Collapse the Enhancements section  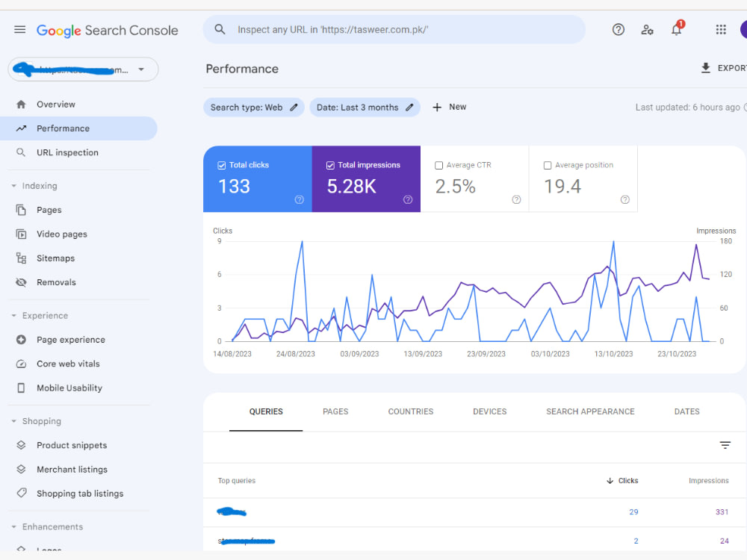(x=13, y=526)
